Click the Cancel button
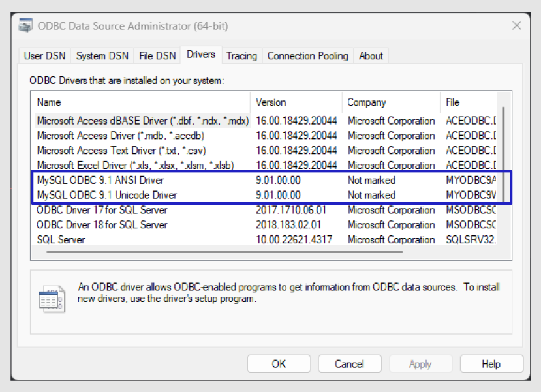Screen dimensions: 541x392 [x=349, y=364]
